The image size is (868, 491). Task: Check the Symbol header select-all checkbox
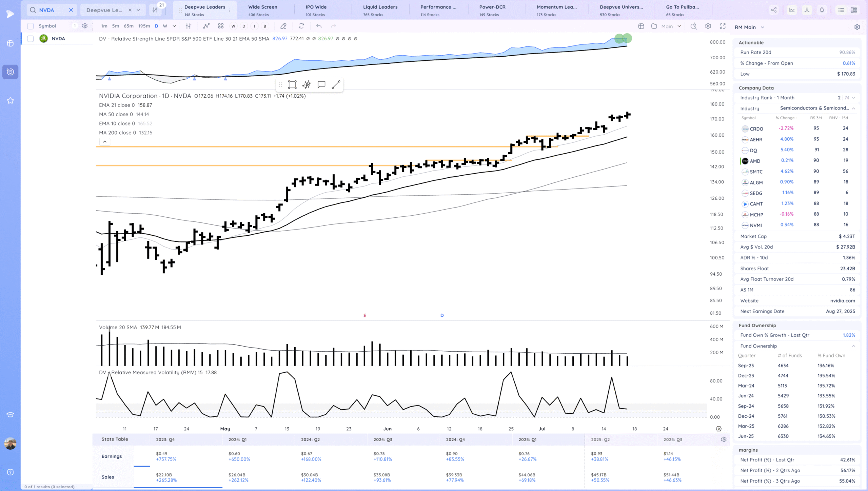pos(31,26)
